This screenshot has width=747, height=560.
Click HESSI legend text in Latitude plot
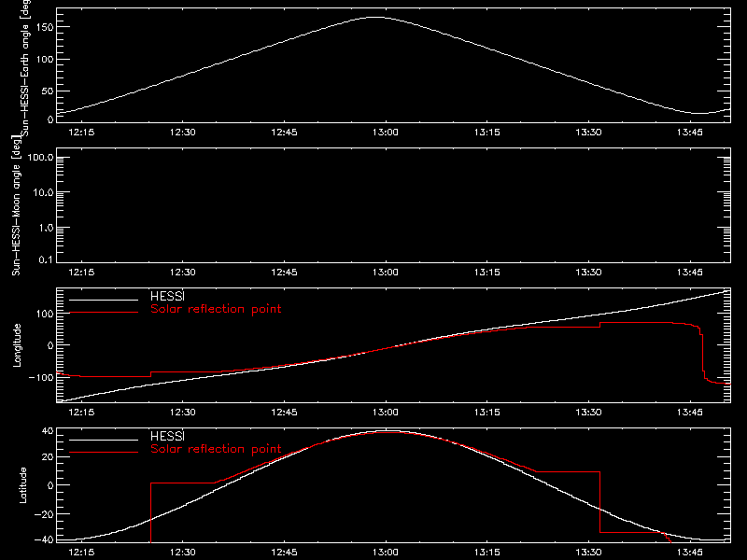pyautogui.click(x=167, y=436)
